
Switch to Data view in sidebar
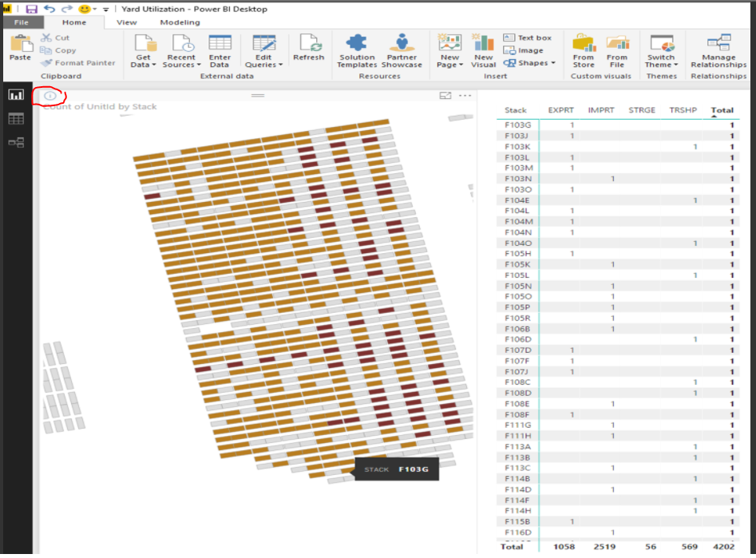(x=16, y=119)
